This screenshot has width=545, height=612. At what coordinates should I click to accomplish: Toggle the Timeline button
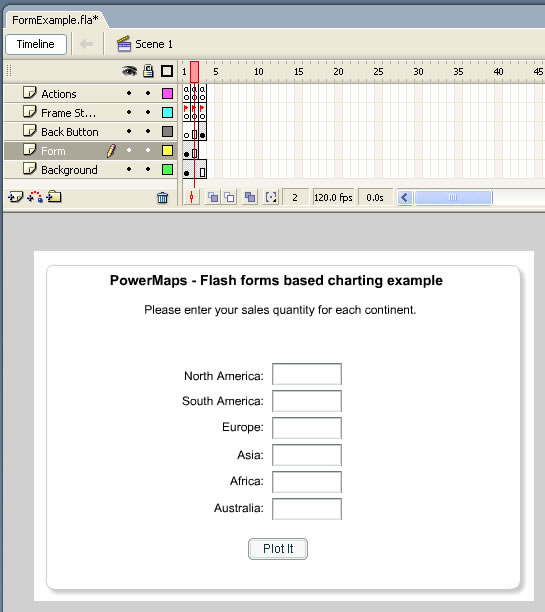36,44
